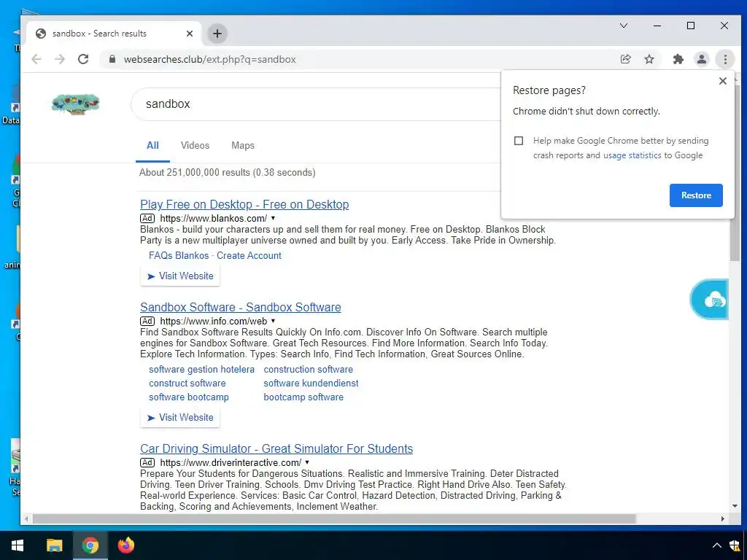This screenshot has height=560, width=747.
Task: Open 'Sandbox Software - Sandbox Software' result
Action: point(241,307)
